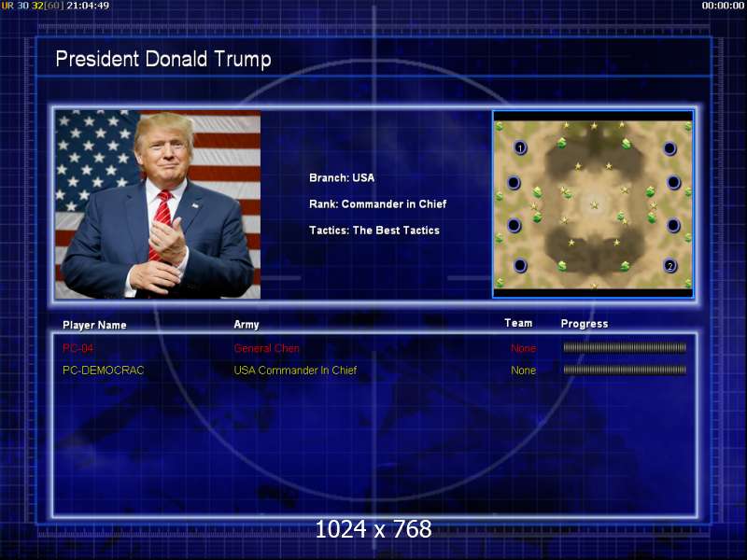Click team 'None' in the PC-DEMOCRAC row

523,370
